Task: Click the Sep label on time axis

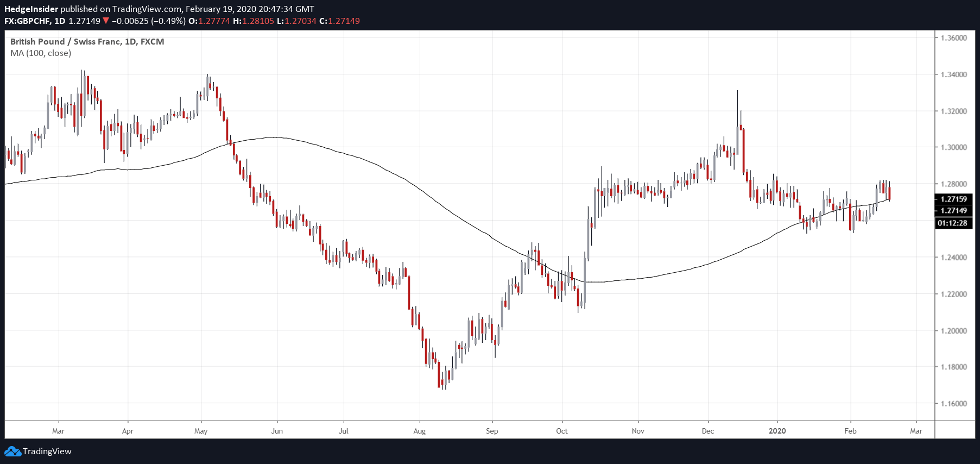Action: coord(492,431)
